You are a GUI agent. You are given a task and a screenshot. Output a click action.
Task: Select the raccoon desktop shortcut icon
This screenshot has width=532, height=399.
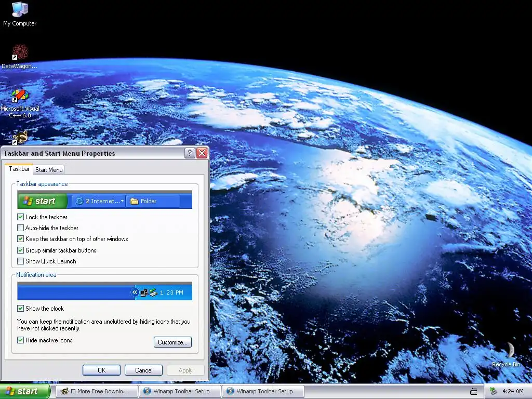20,138
